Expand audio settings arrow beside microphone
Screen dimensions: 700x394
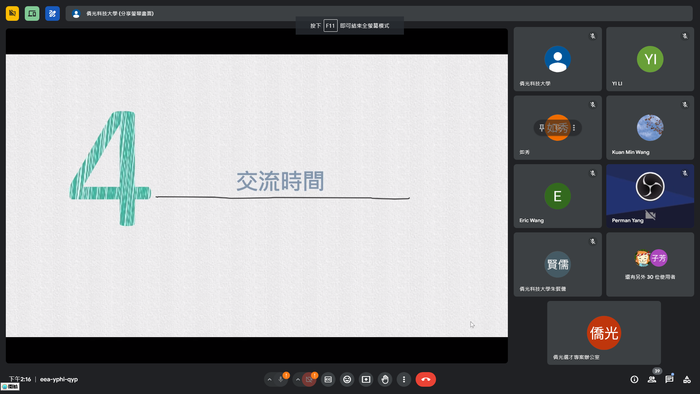coord(269,379)
